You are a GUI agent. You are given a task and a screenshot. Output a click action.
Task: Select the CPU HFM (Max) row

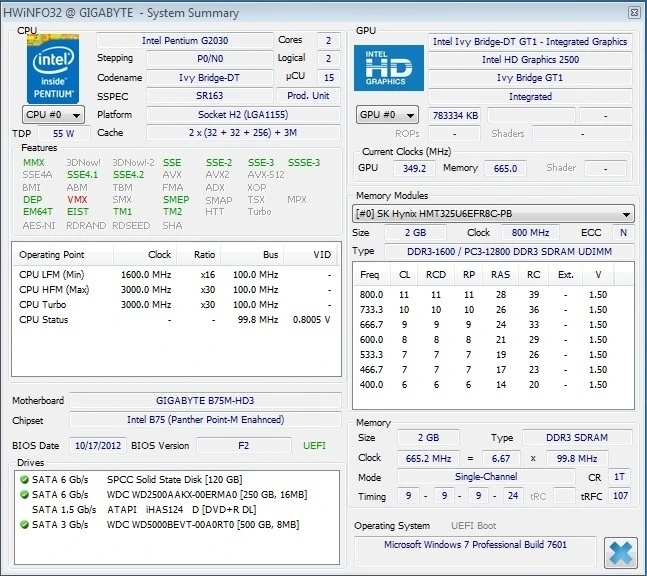point(175,290)
